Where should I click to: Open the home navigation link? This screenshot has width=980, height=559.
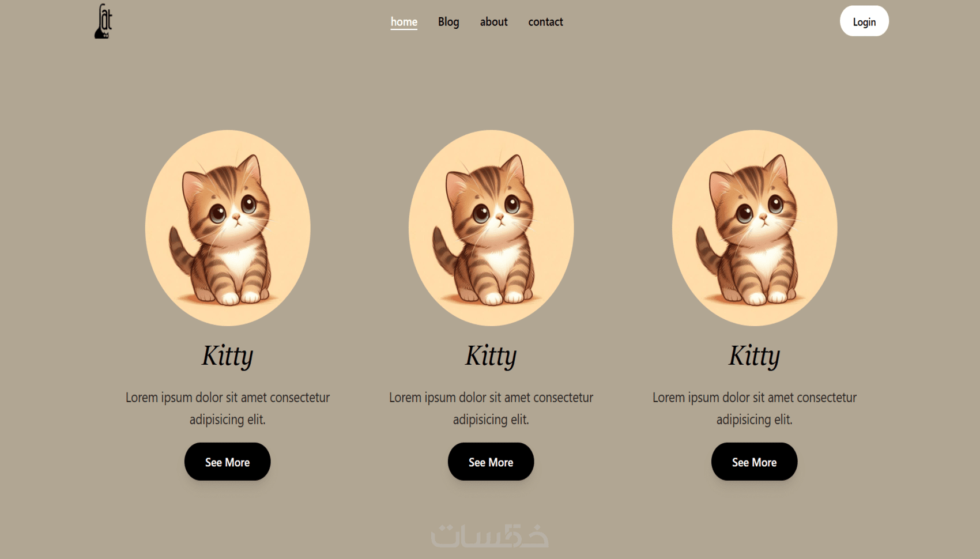[404, 22]
